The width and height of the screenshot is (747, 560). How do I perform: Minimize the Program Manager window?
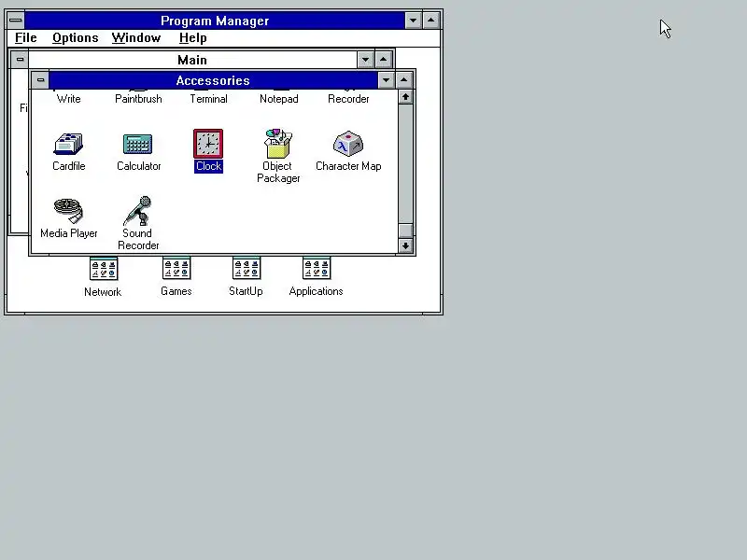coord(413,21)
